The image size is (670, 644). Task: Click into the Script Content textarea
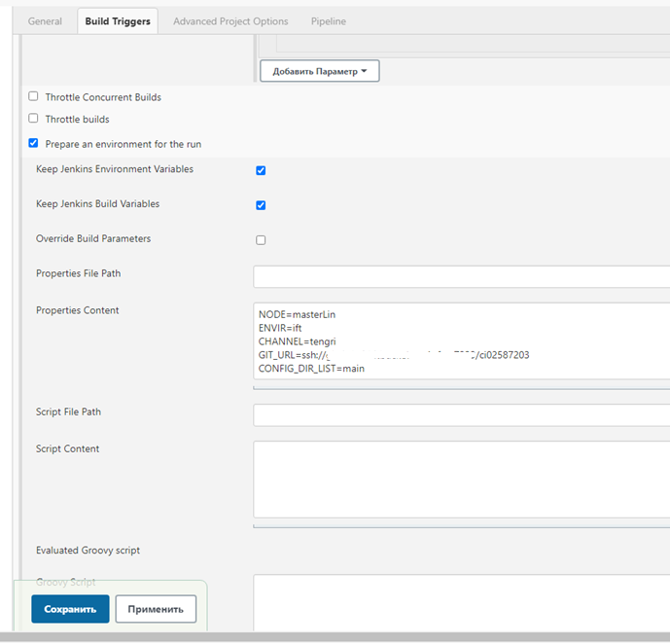point(461,480)
